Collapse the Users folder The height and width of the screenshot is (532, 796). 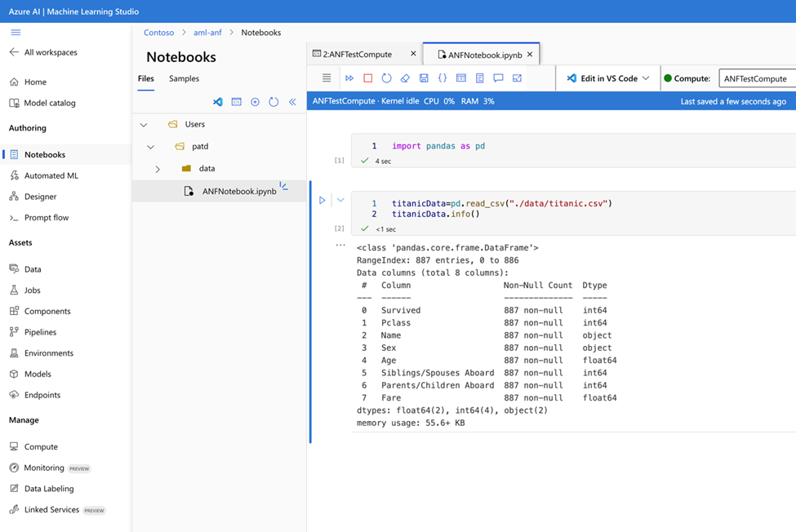[x=144, y=125]
